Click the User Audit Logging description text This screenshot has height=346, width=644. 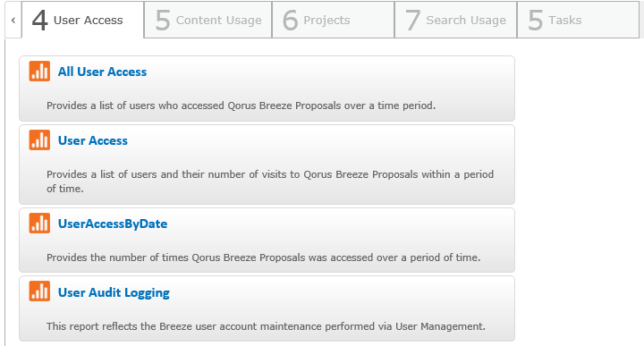[x=266, y=326]
